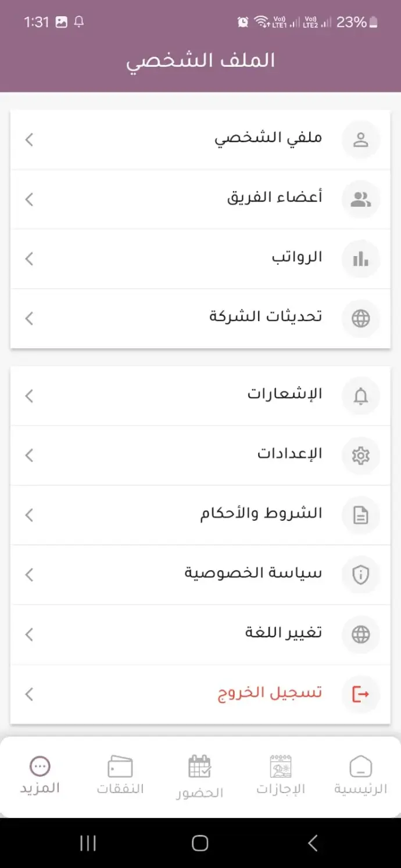Tap the person icon beside ملفي الشخصي

click(x=360, y=140)
